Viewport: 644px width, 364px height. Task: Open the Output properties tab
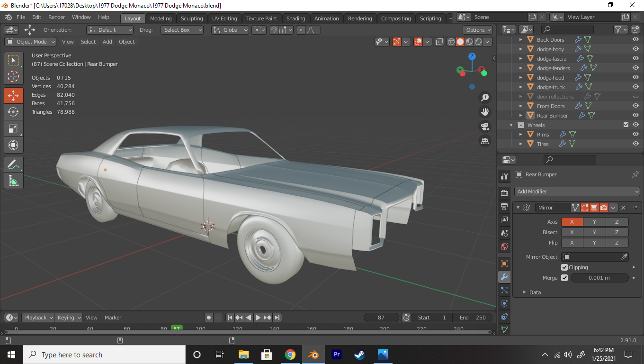[504, 207]
